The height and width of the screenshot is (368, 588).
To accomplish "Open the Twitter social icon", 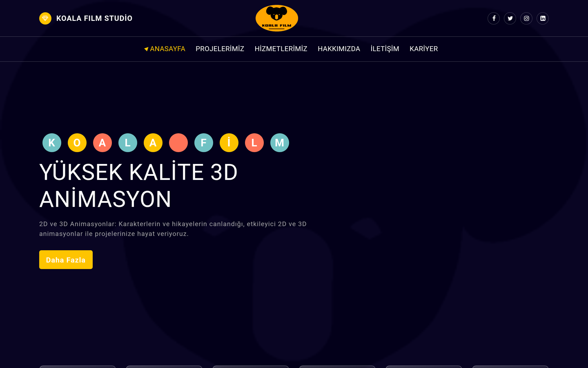I will (510, 18).
